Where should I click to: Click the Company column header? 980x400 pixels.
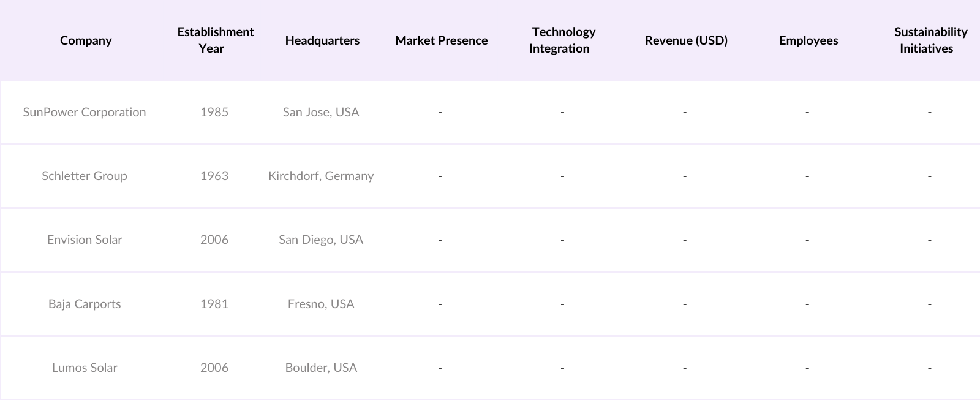pos(86,40)
